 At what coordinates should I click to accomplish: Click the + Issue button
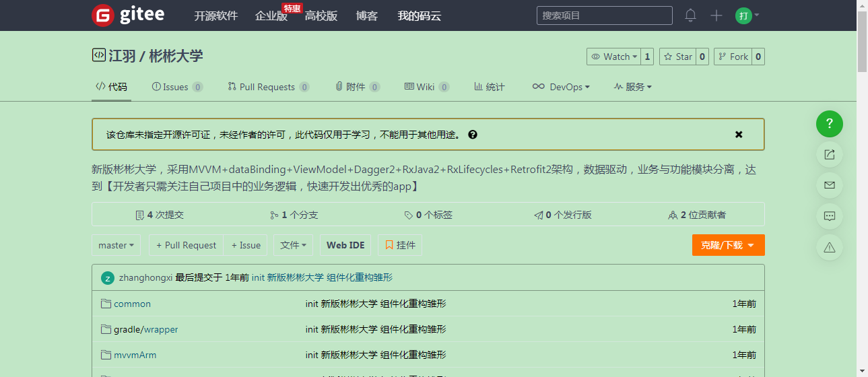click(246, 245)
